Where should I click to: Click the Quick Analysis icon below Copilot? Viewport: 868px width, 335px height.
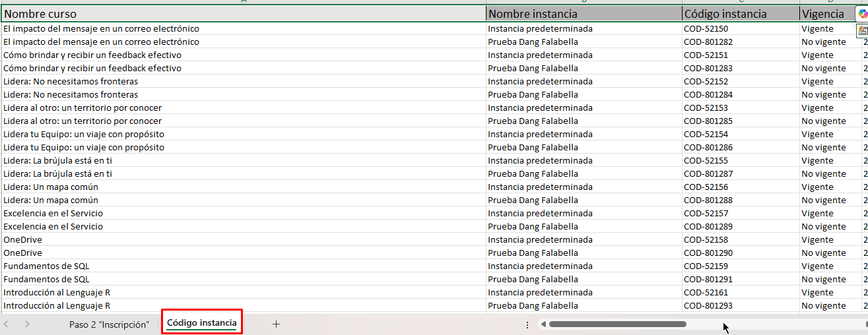863,31
